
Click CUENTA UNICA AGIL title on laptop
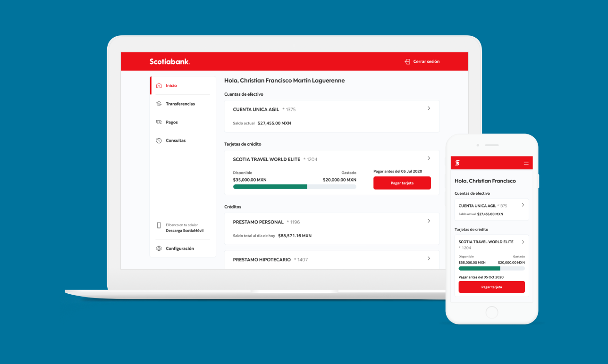pos(256,109)
